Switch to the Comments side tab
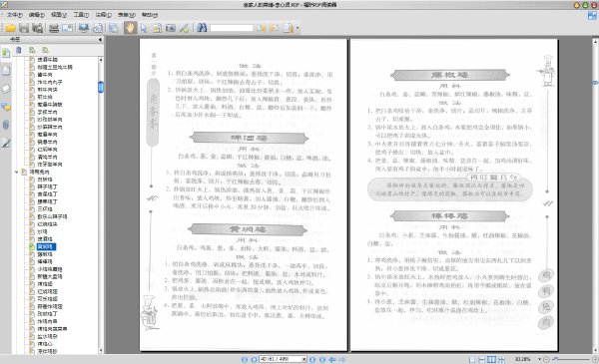The width and height of the screenshot is (599, 364). pos(6,107)
